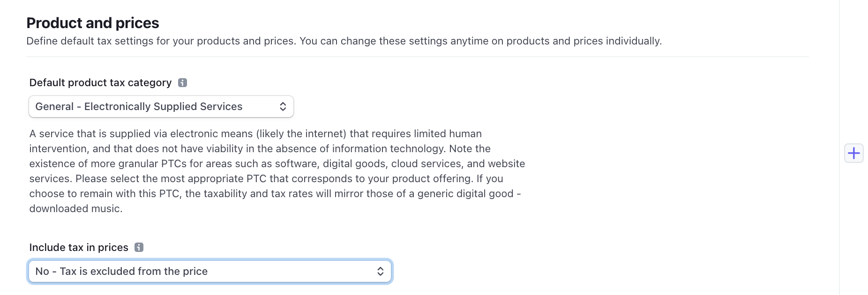Click the Default product tax category label

tap(100, 82)
